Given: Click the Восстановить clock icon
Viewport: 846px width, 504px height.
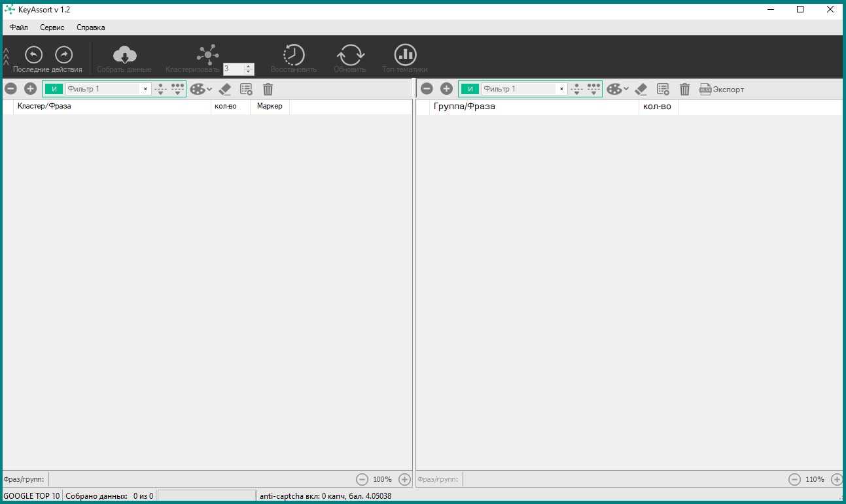Looking at the screenshot, I should [293, 55].
